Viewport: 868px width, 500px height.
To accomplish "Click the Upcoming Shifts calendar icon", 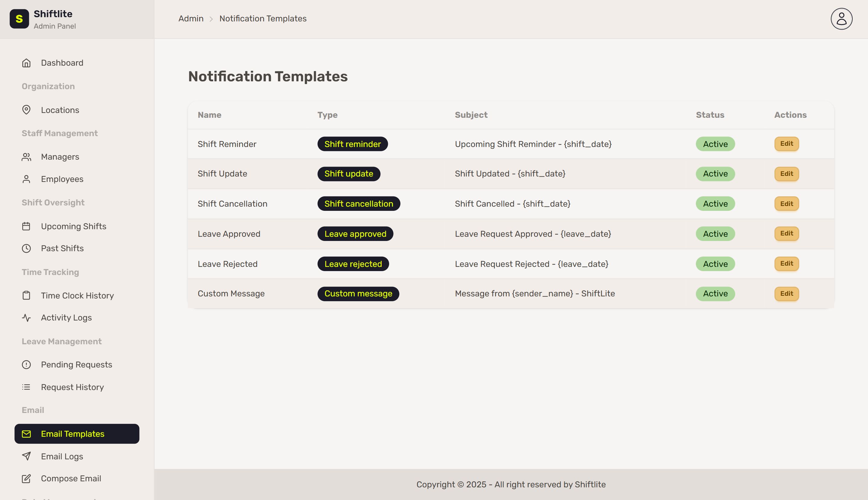I will (27, 226).
